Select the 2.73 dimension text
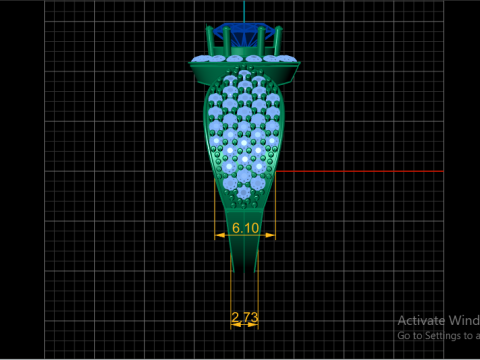The image size is (480, 360). [245, 317]
